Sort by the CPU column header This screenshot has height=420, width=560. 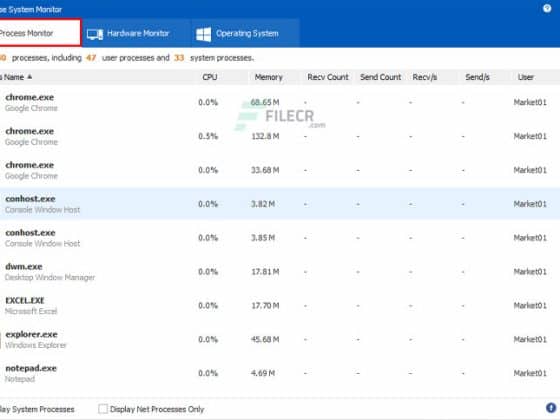(210, 77)
